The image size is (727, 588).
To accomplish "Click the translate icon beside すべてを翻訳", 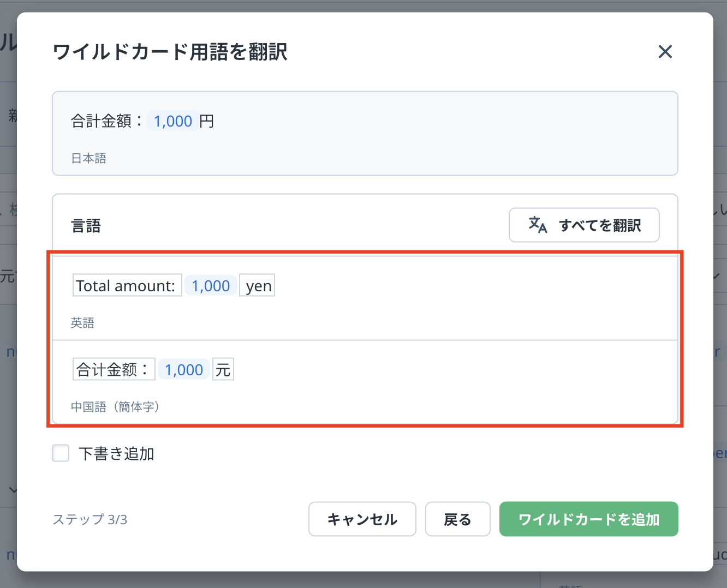I will tap(538, 225).
